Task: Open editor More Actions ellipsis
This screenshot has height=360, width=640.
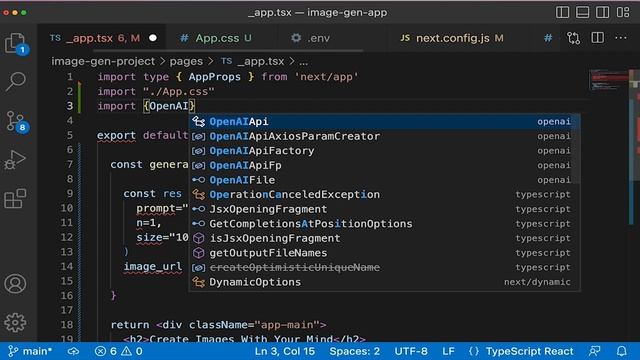Action: click(621, 38)
